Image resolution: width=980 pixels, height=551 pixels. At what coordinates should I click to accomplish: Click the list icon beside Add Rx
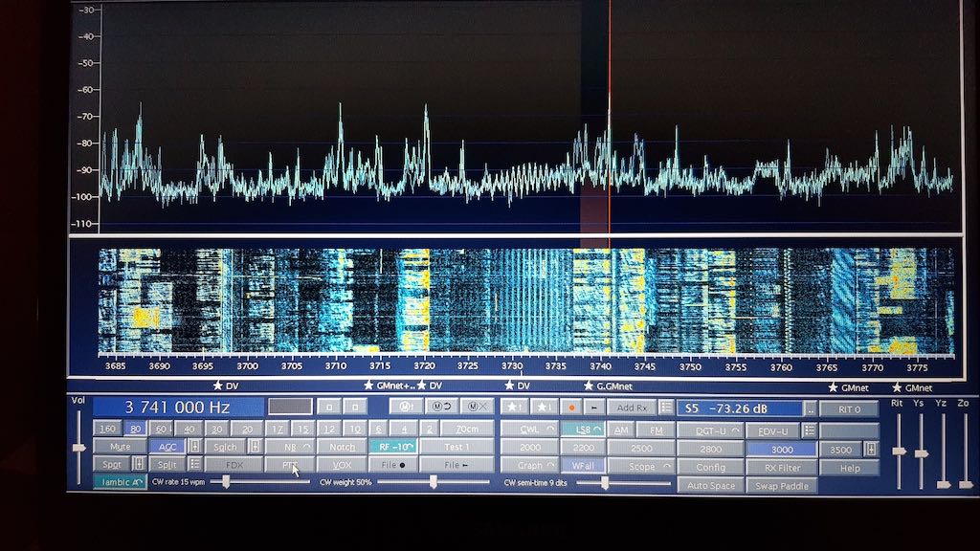[x=665, y=408]
